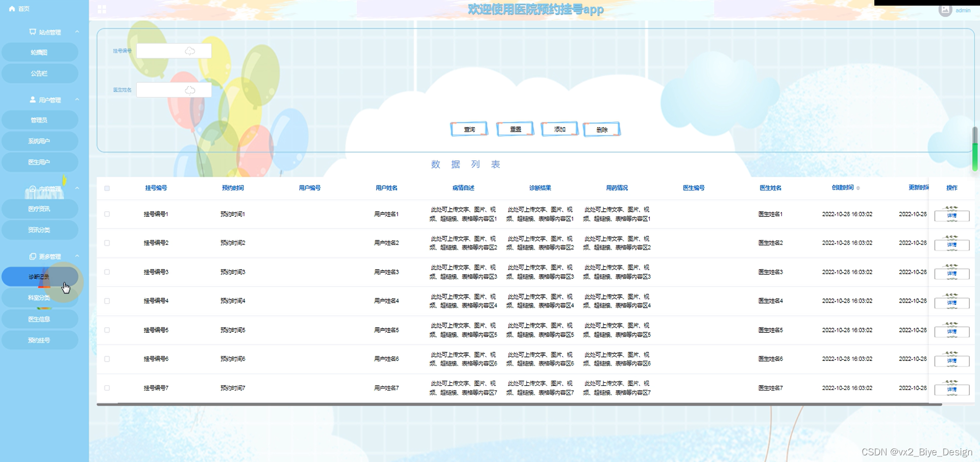This screenshot has width=980, height=462.
Task: Go to 首页 home link
Action: click(x=24, y=9)
